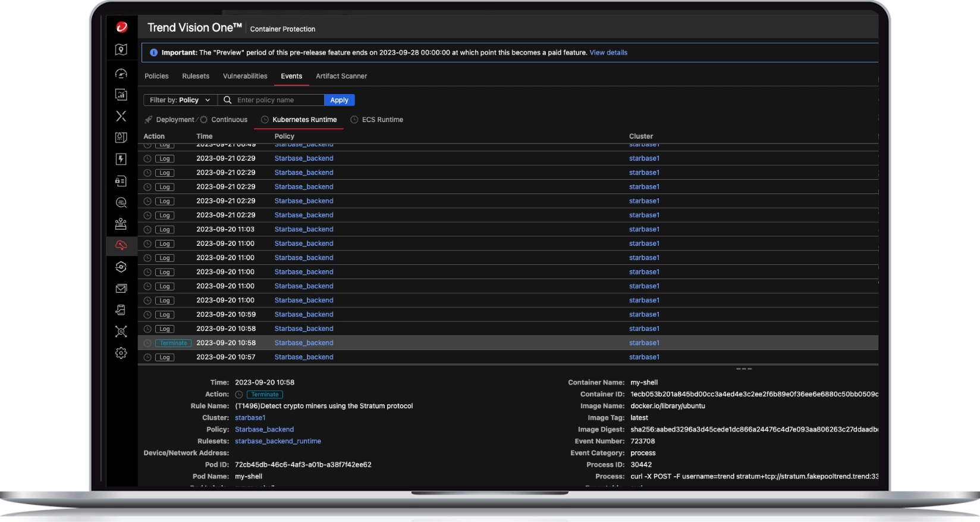Screen dimensions: 980x522
Task: Open Starbase_backend policy on the 10:59 row
Action: coord(304,314)
